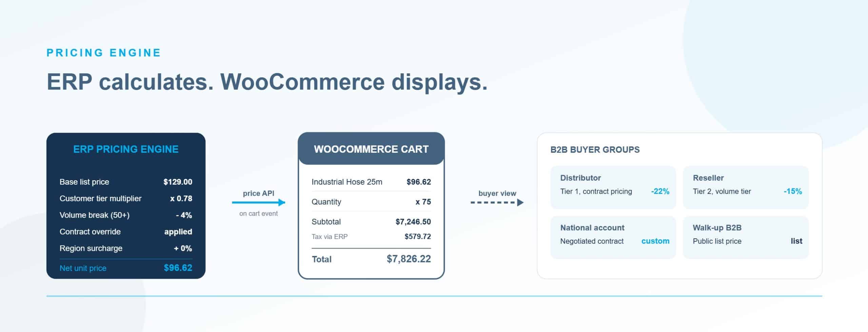Click the 'list' pricing value
The width and height of the screenshot is (868, 332).
(x=796, y=241)
